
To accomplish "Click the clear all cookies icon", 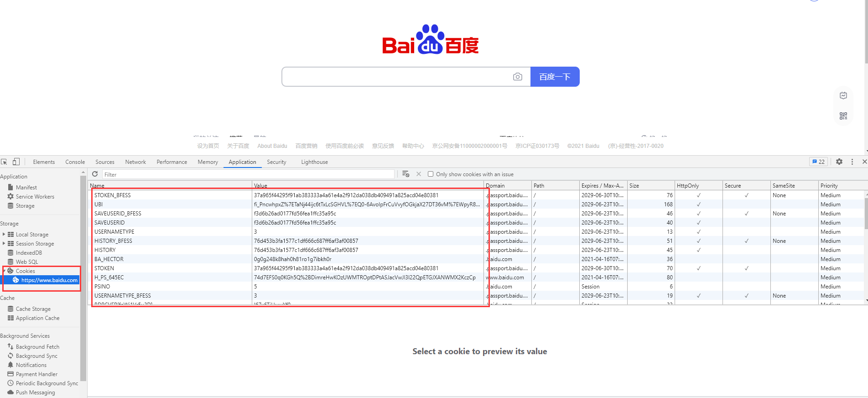I will click(405, 174).
